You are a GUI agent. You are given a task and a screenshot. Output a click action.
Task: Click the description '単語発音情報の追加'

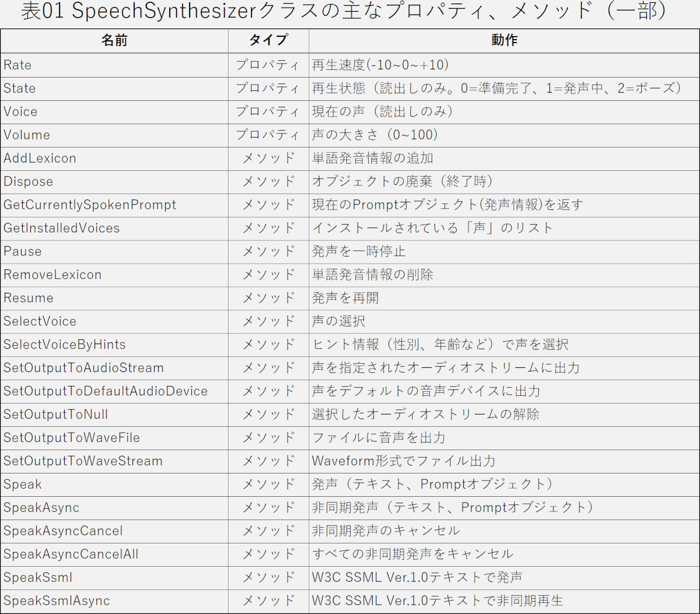(372, 158)
